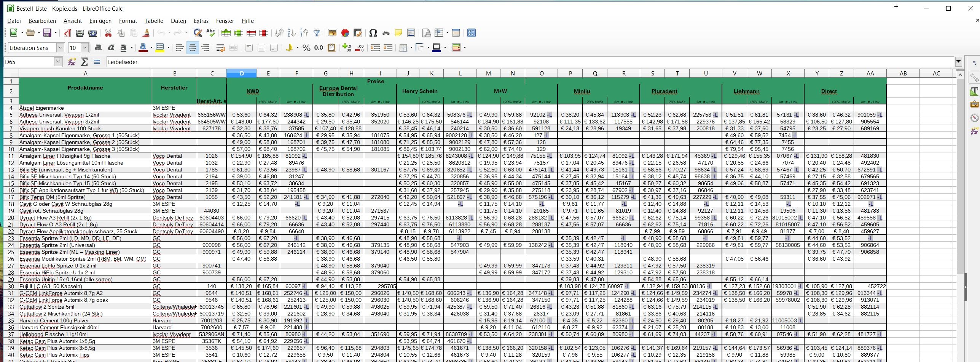Open the font name dropdown

coord(60,48)
